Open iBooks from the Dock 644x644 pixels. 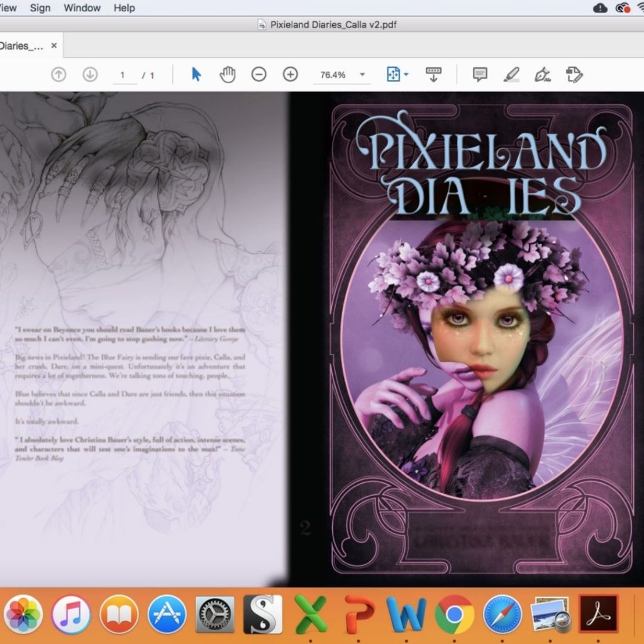pos(119,614)
